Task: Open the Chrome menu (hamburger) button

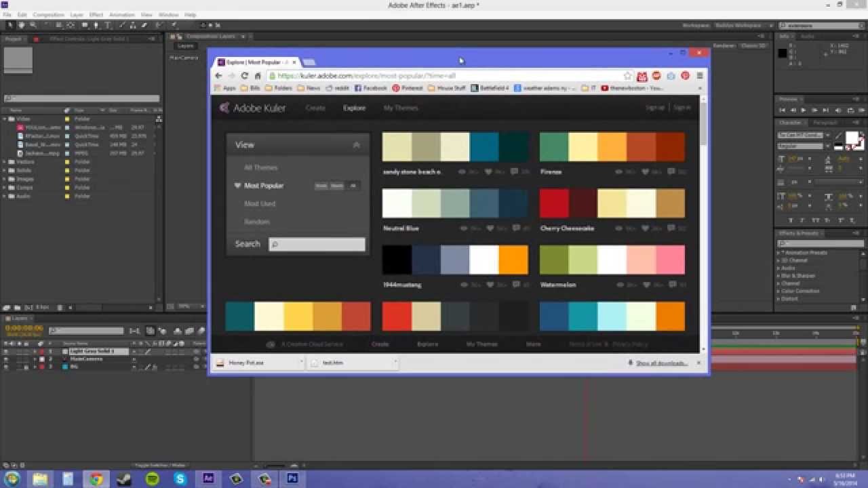Action: click(x=699, y=76)
